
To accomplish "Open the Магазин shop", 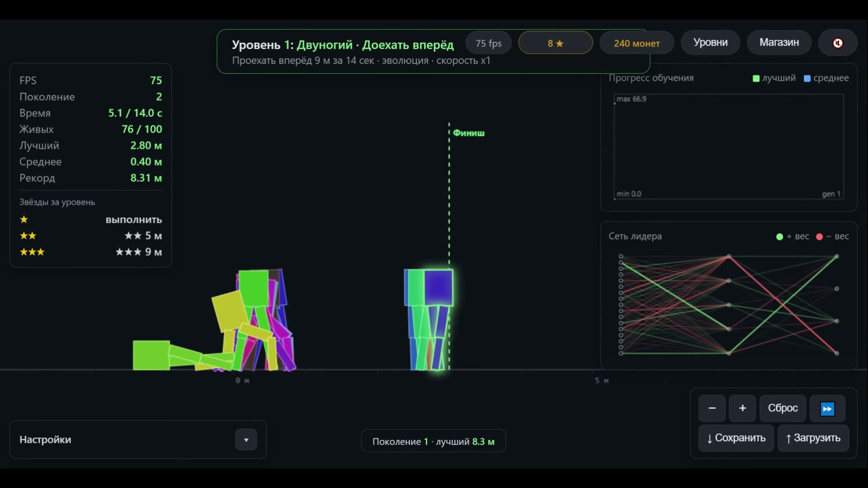I will click(779, 42).
